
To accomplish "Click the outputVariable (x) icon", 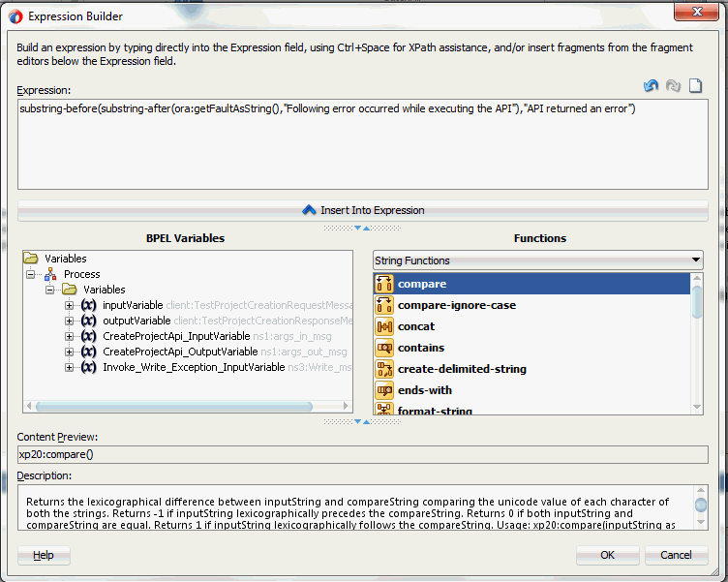I will click(x=88, y=321).
